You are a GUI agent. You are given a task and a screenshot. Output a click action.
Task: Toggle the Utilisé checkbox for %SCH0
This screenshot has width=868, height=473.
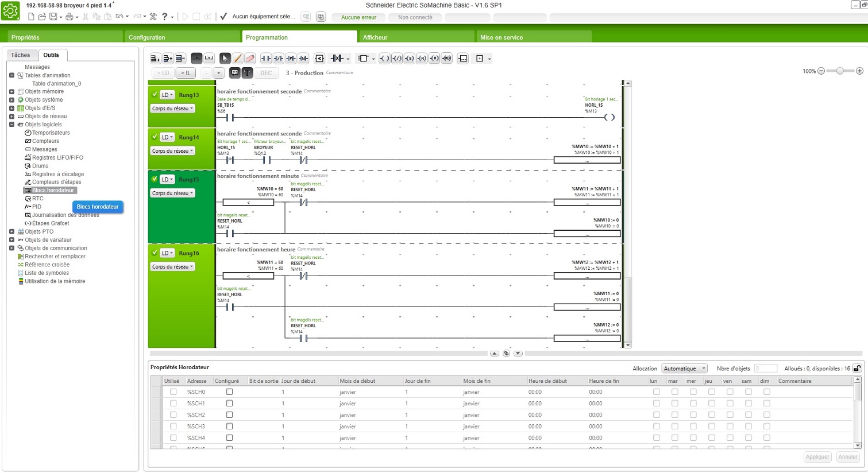coord(173,392)
